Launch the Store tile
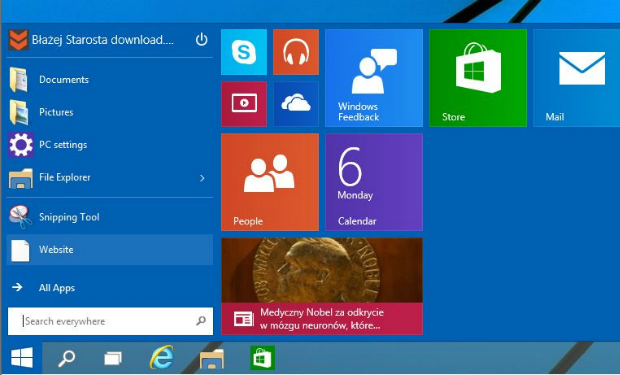This screenshot has width=620, height=375. click(x=478, y=78)
